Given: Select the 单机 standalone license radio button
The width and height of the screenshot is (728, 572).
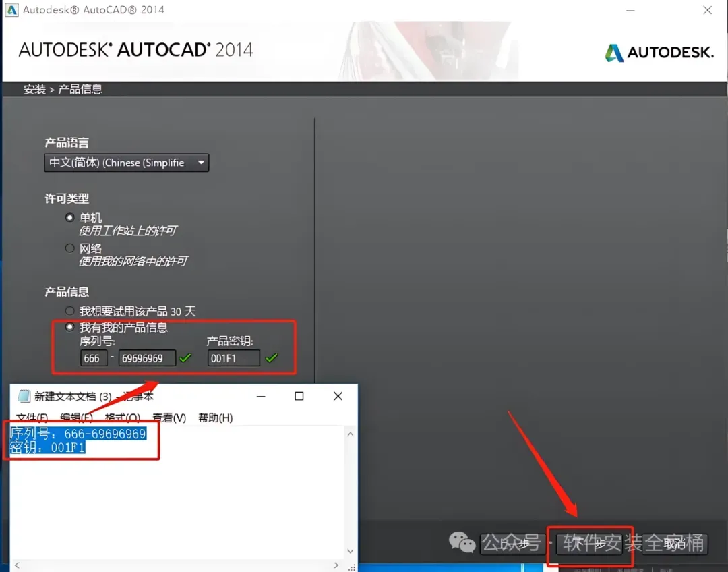Looking at the screenshot, I should 69,217.
